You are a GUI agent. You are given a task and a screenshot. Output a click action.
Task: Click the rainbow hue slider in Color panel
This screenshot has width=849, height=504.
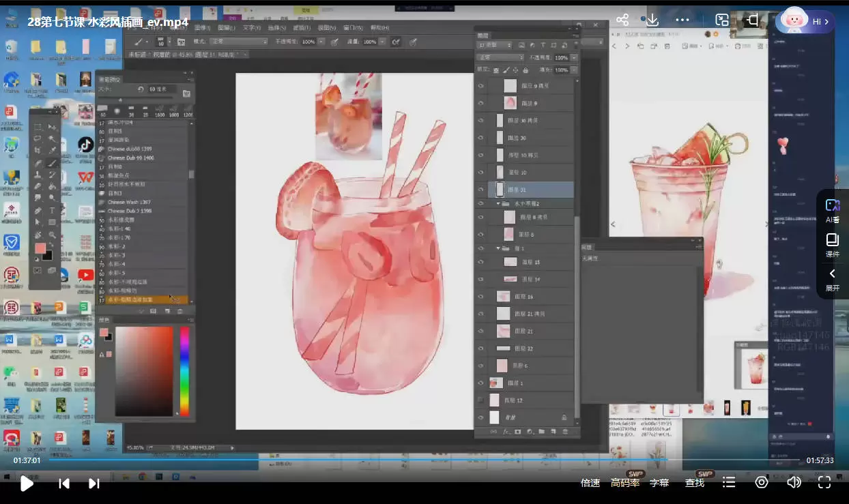point(184,371)
